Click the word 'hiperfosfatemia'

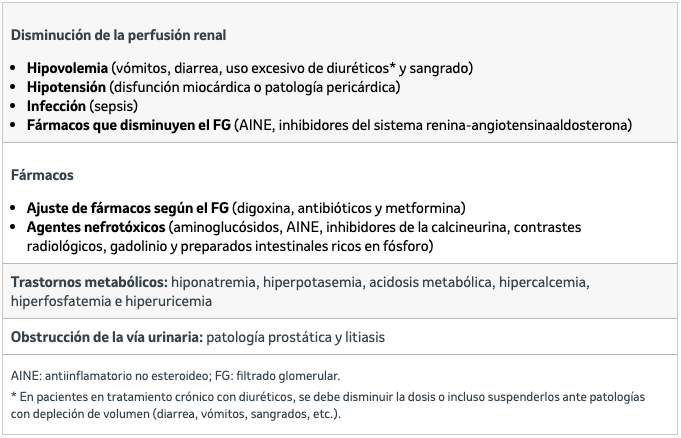pos(61,301)
